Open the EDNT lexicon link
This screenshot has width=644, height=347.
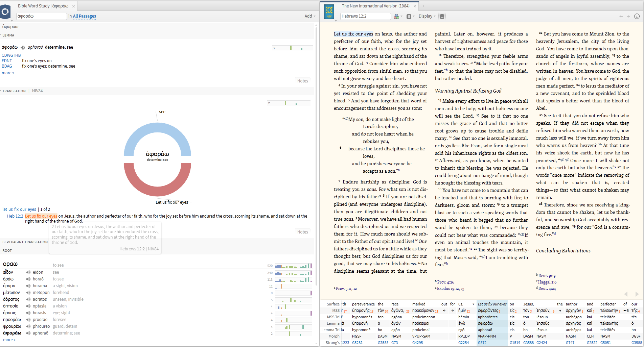(7, 61)
